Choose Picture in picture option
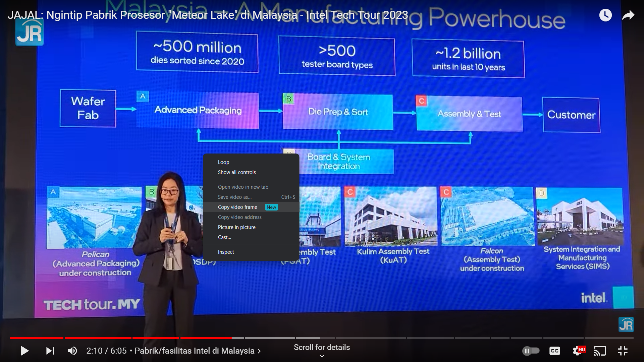 click(x=236, y=227)
